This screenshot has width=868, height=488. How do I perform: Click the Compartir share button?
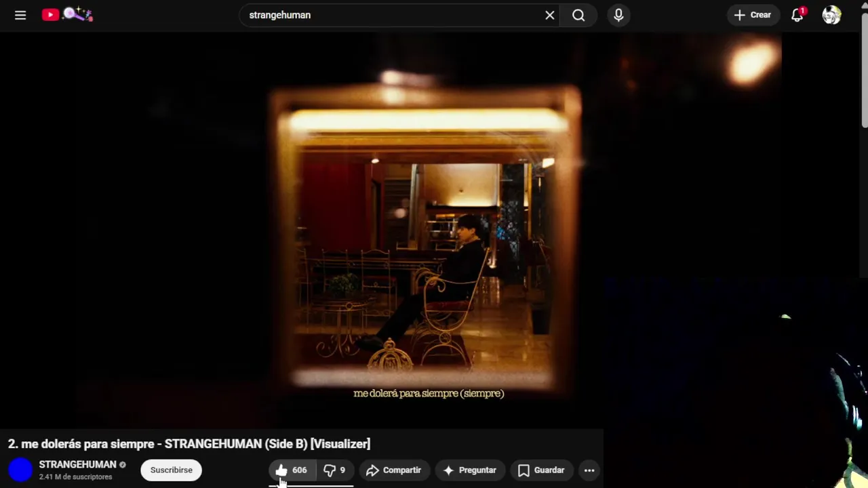click(394, 470)
